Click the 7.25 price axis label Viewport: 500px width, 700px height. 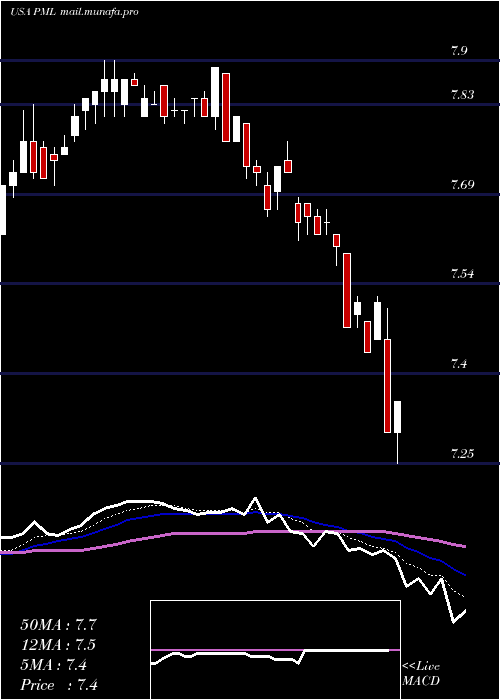462,454
